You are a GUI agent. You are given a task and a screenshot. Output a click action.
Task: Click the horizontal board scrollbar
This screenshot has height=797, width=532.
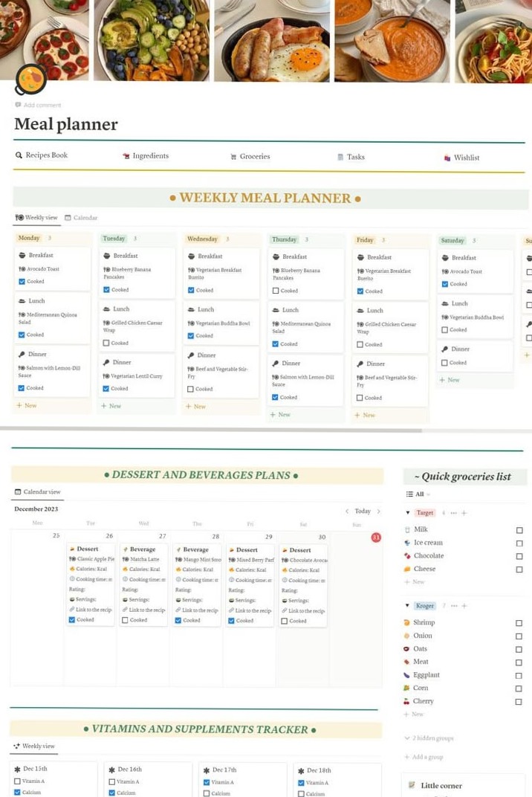tap(211, 430)
